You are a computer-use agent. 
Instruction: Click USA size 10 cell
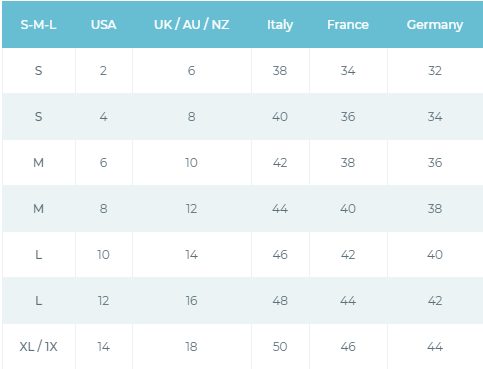(103, 255)
